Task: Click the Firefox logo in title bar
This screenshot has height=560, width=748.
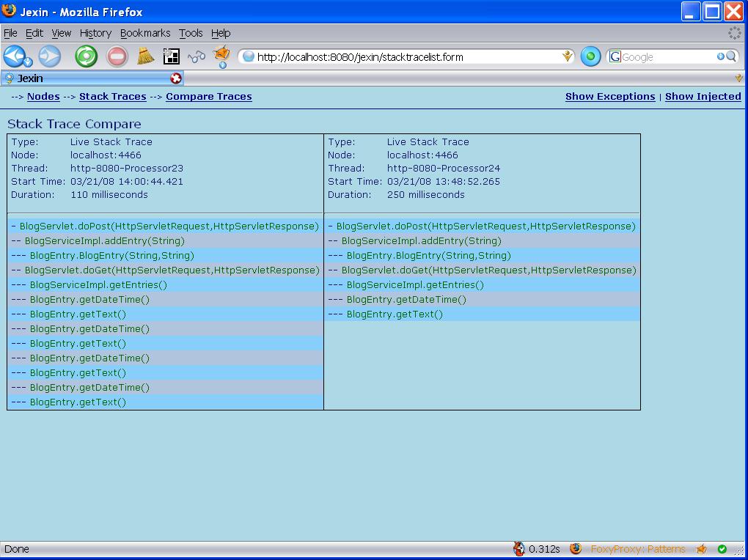Action: point(9,10)
